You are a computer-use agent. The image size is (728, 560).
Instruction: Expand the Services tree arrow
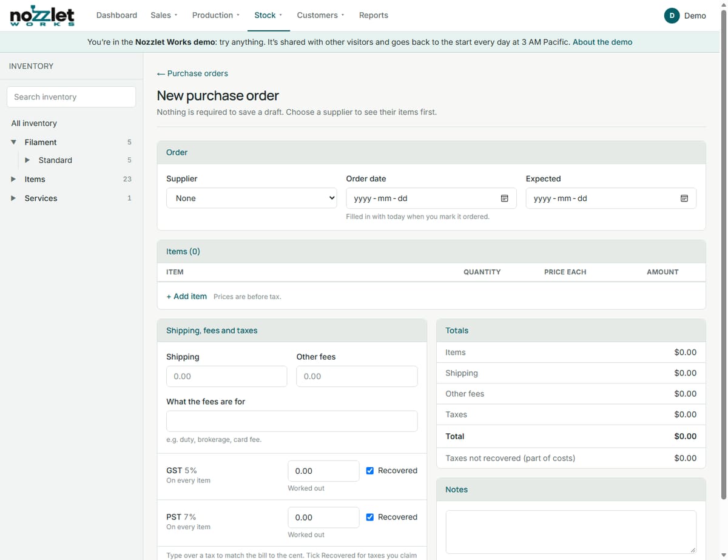click(x=13, y=198)
